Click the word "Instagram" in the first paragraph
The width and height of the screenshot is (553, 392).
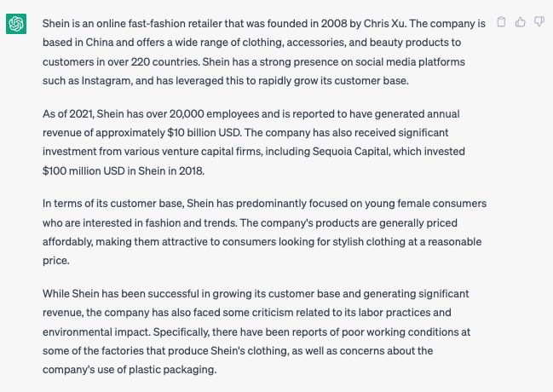tap(105, 80)
